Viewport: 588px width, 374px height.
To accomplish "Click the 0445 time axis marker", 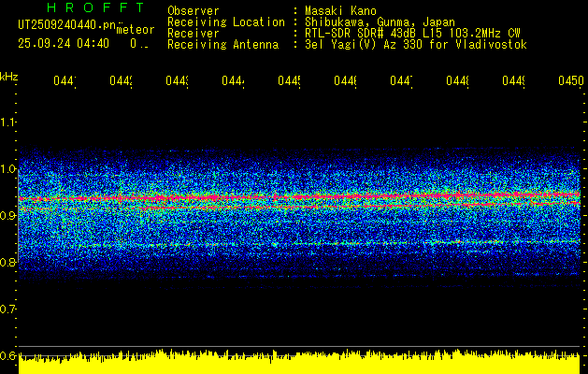I will 289,80.
